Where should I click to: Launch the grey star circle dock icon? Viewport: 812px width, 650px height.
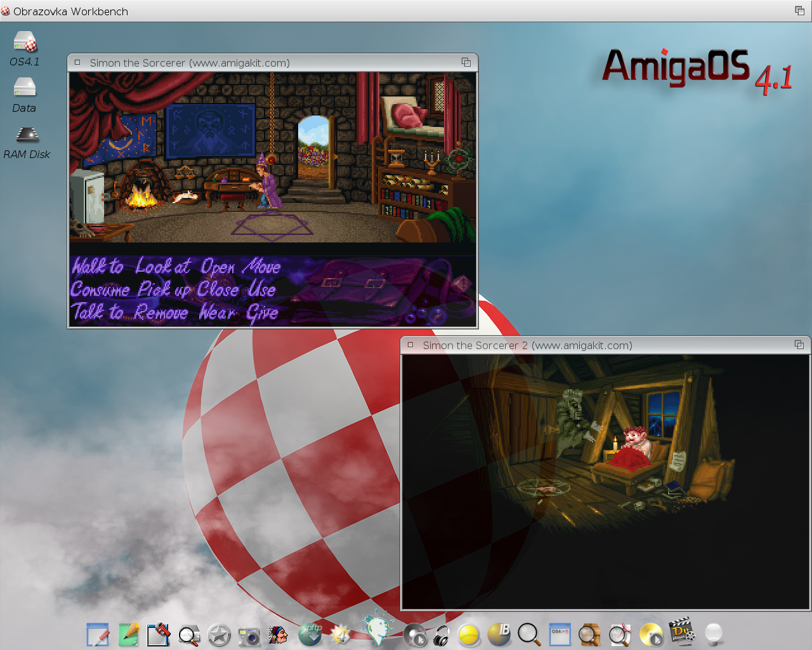pos(219,635)
